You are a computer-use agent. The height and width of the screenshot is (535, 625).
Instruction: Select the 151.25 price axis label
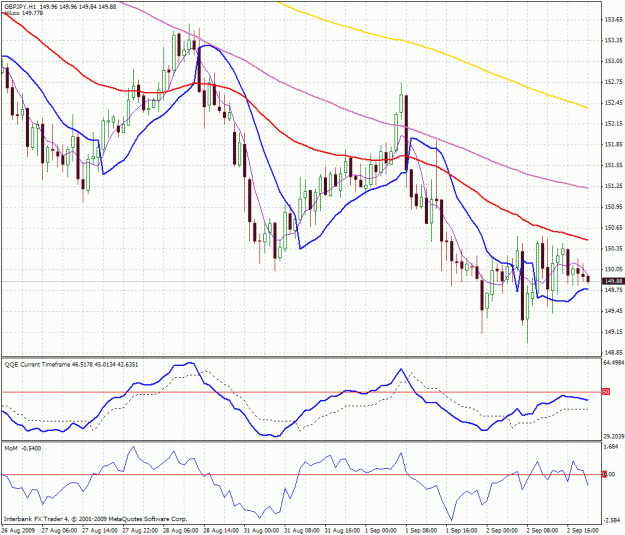click(614, 186)
